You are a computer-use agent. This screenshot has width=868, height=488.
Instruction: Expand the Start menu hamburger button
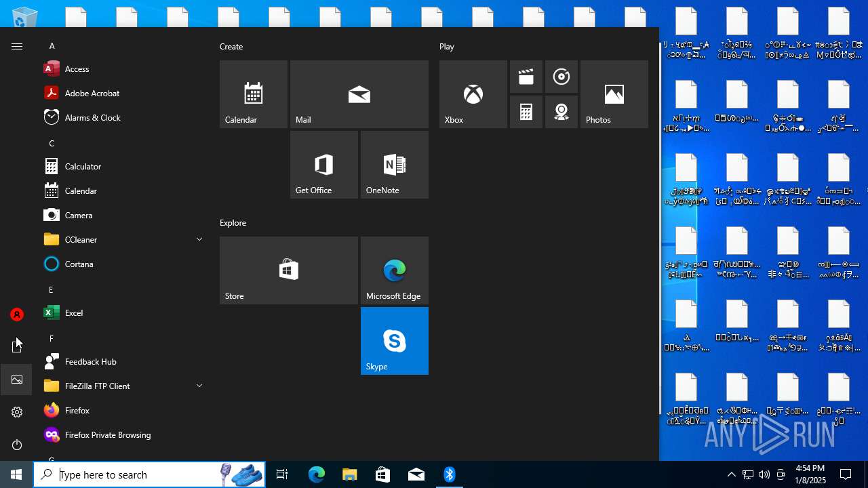(x=17, y=46)
